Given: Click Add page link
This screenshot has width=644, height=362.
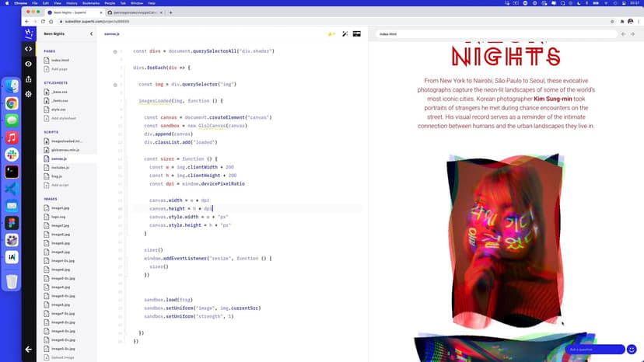Looking at the screenshot, I should 60,69.
